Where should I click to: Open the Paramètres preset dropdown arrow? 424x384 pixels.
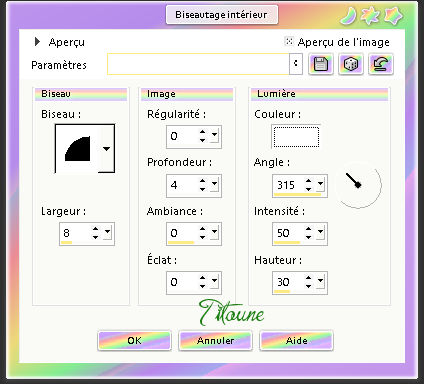tap(296, 63)
